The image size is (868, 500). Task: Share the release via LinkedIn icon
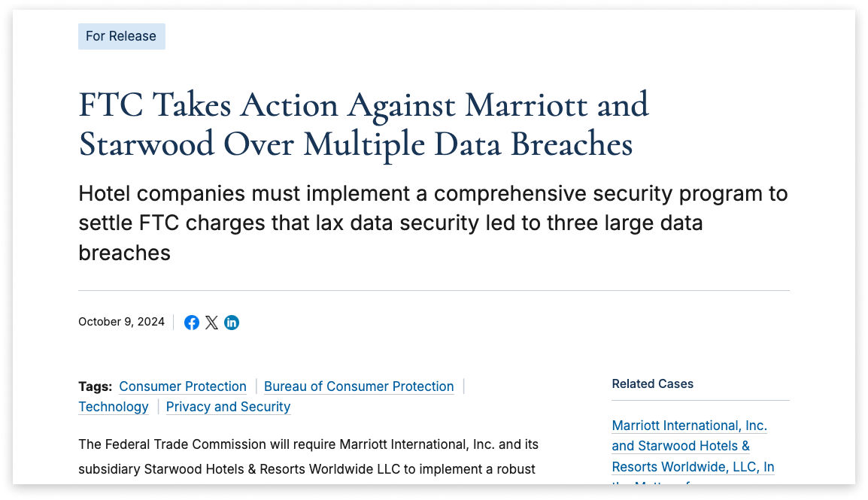[x=232, y=323]
